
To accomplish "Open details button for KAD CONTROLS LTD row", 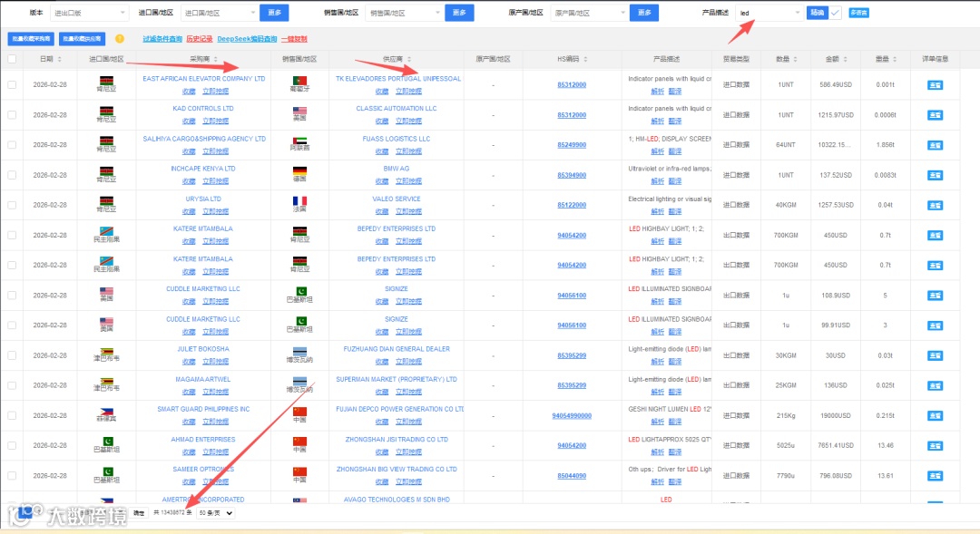I will pyautogui.click(x=935, y=115).
